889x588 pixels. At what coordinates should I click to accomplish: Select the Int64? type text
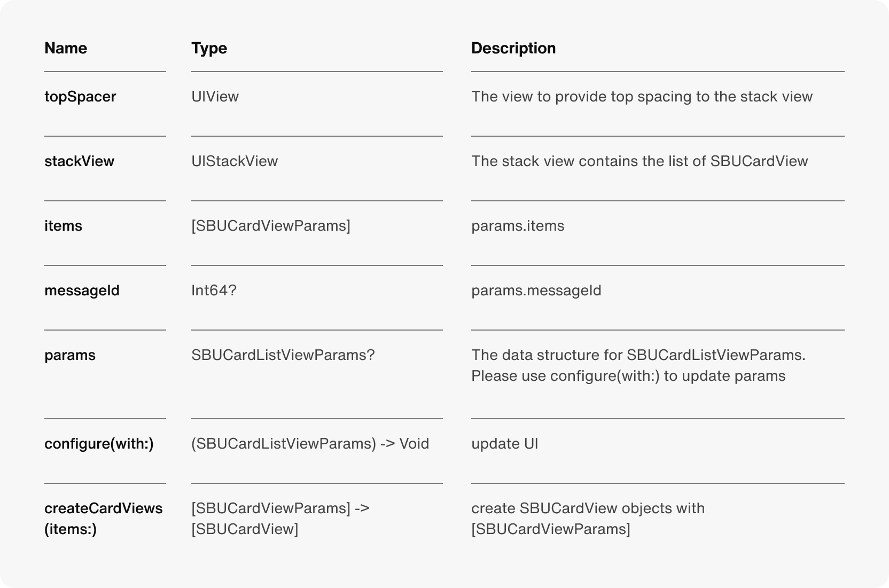click(x=214, y=291)
